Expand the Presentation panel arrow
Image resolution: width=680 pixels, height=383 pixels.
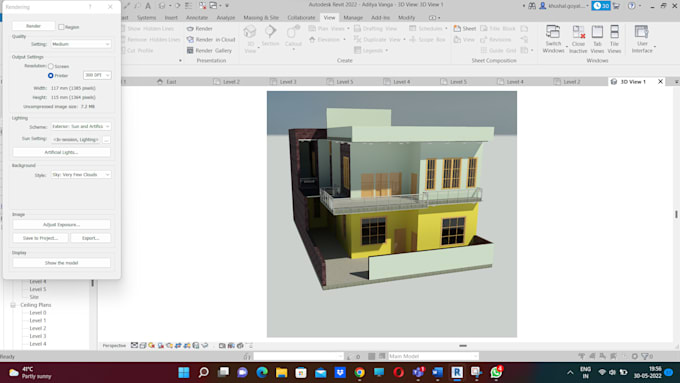(180, 61)
